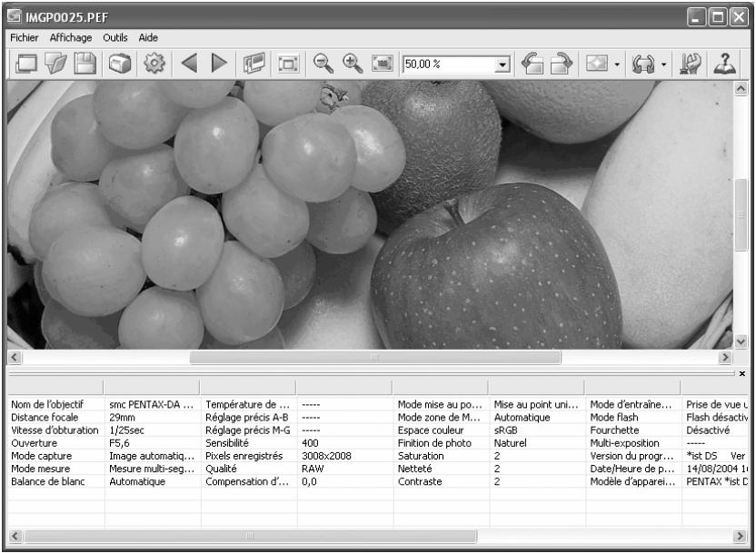Viewport: 756px width, 553px height.
Task: Click the stacked images browser icon
Action: click(254, 64)
